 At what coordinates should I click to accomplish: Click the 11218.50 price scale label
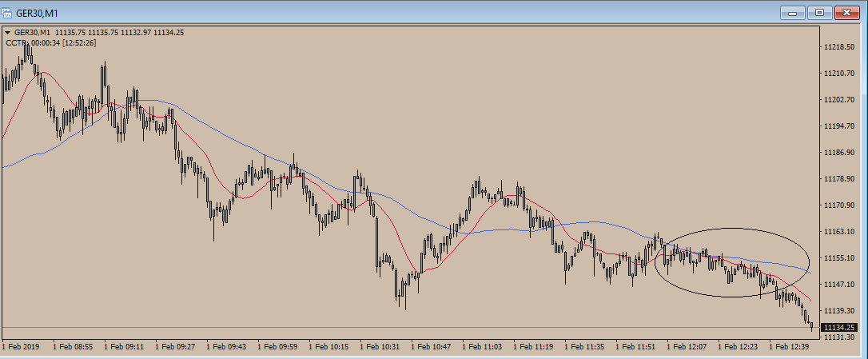(x=840, y=47)
